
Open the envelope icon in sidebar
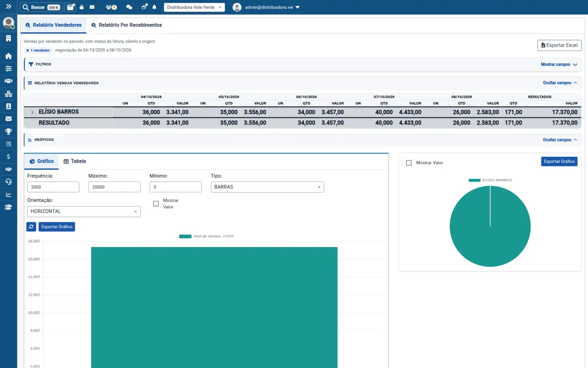(x=8, y=119)
